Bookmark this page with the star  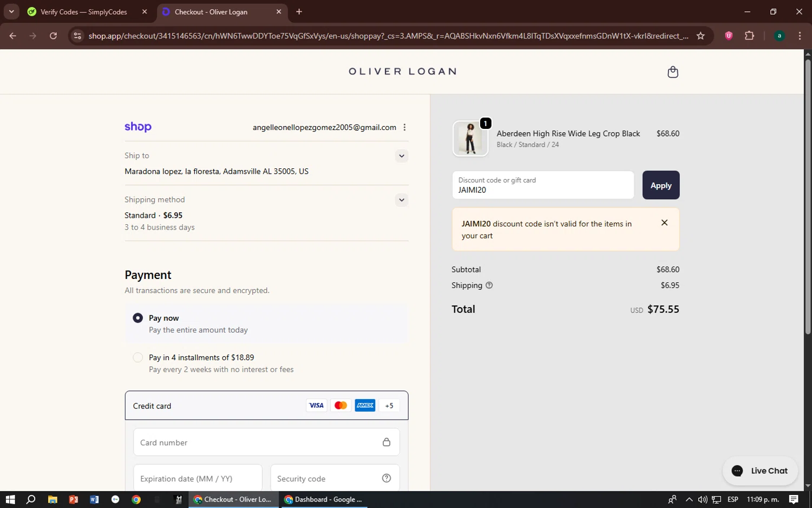[x=700, y=36]
